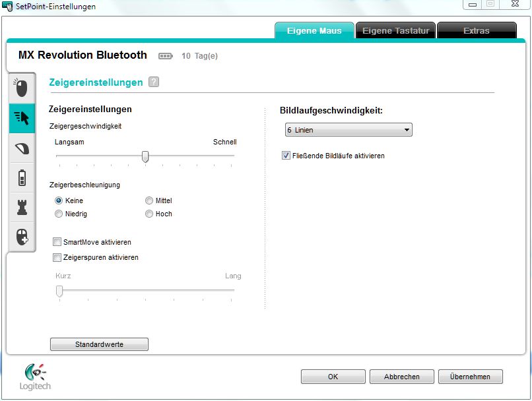Screen dimensions: 532x401
Task: Click the Übernehmen button
Action: [470, 377]
